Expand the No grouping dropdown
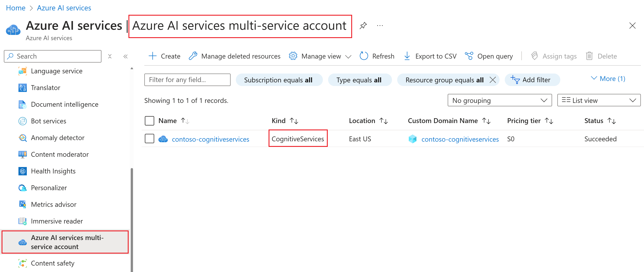Viewport: 644px width, 272px height. click(500, 100)
